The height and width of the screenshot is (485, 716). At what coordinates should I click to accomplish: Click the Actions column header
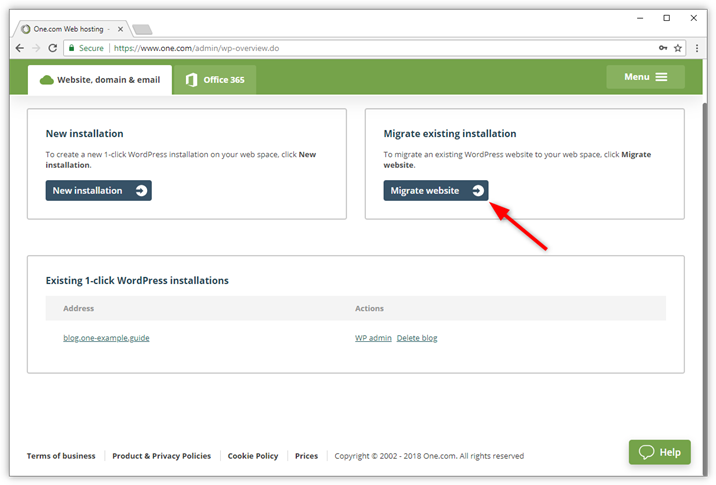(369, 308)
